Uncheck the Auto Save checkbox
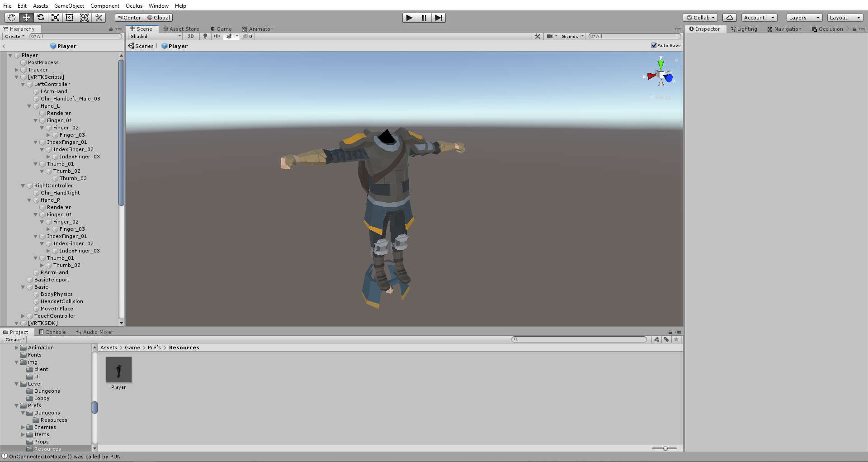Image resolution: width=868 pixels, height=462 pixels. (654, 45)
